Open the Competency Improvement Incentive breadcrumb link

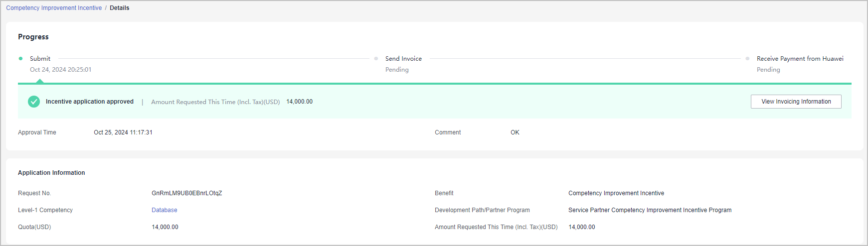(x=54, y=8)
